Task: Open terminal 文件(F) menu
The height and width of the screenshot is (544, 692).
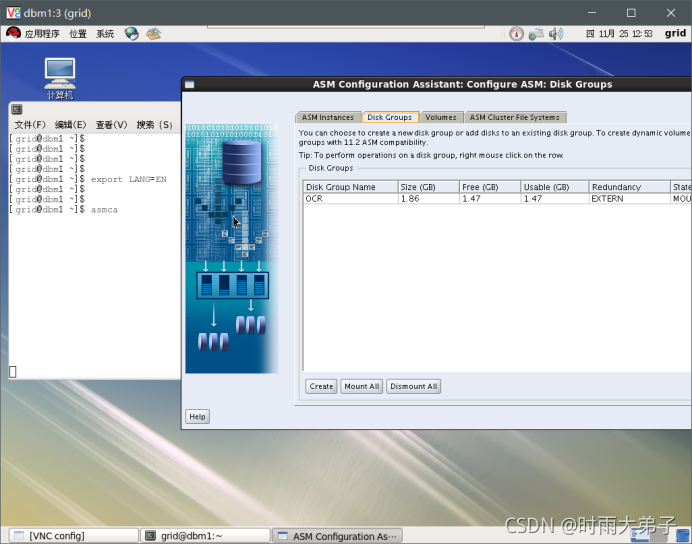Action: (30, 125)
